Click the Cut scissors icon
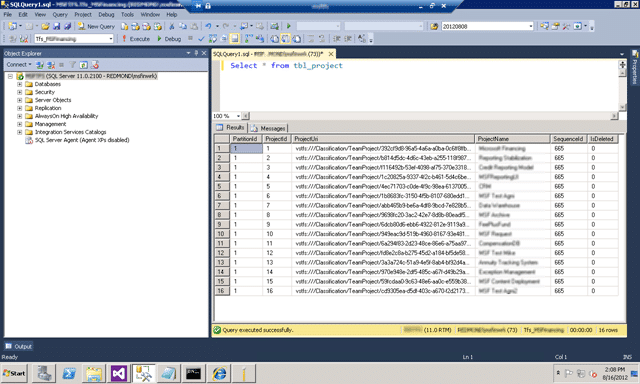The height and width of the screenshot is (384, 640). (x=172, y=27)
